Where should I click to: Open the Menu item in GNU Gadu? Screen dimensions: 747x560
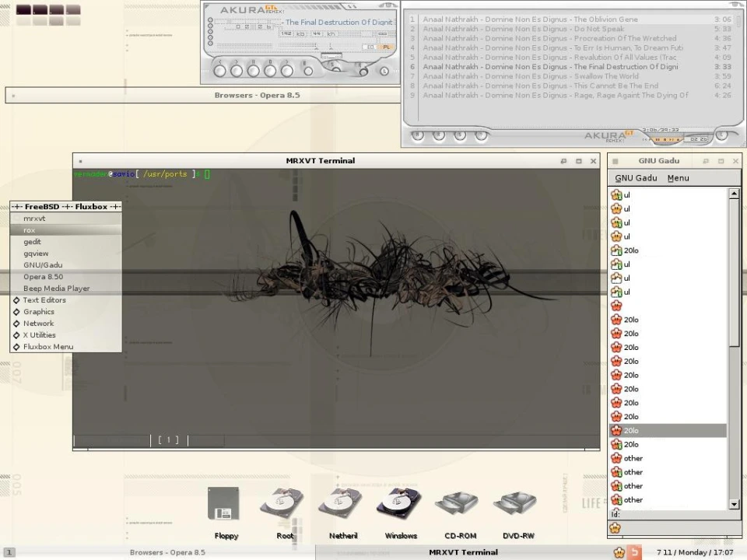678,178
